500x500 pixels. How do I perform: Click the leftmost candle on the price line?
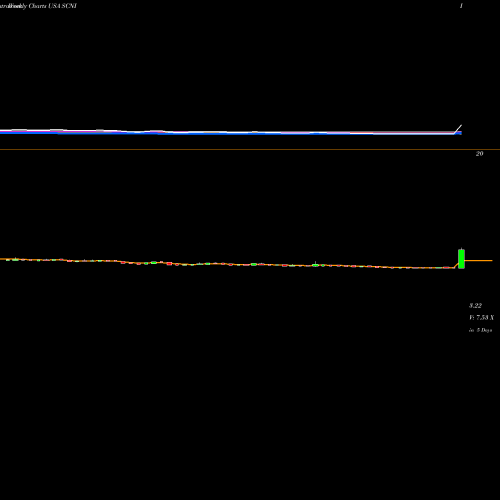[x=8, y=259]
